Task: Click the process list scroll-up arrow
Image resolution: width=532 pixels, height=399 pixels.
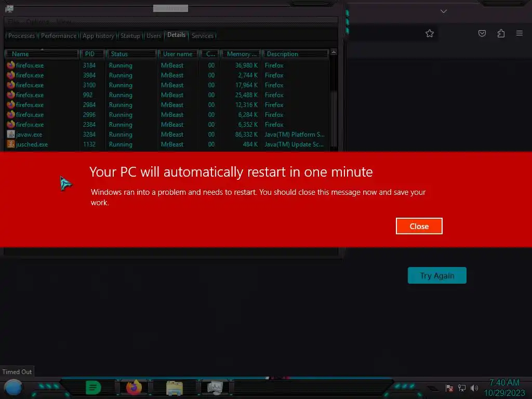Action: click(x=334, y=52)
